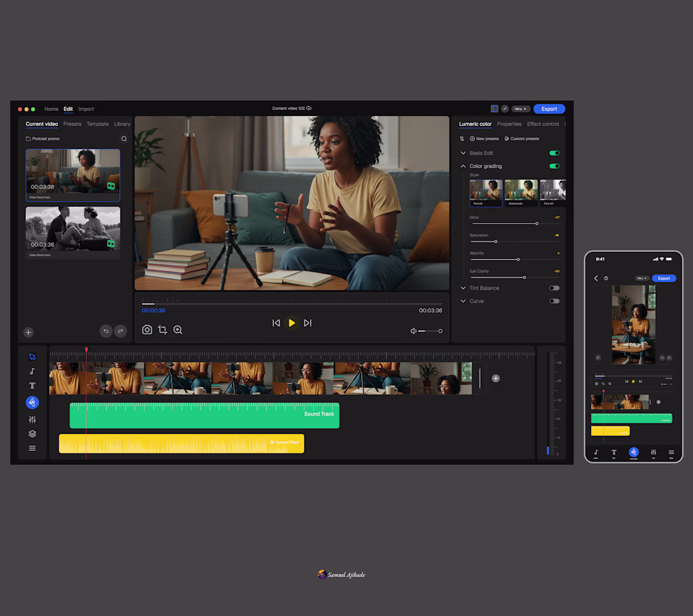The image size is (693, 616).
Task: Select the crop icon under the preview
Action: (163, 329)
